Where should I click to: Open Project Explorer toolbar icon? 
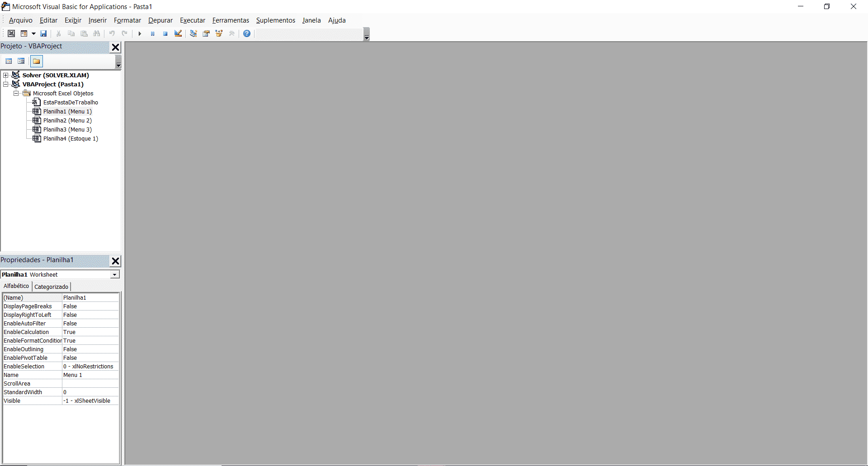(x=193, y=33)
